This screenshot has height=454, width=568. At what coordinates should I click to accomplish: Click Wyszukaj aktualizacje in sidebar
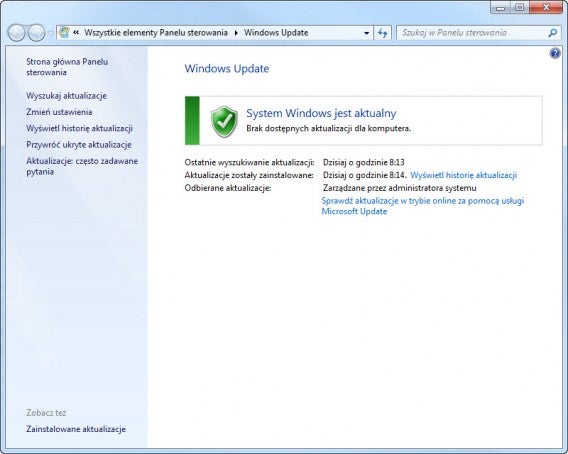click(66, 96)
